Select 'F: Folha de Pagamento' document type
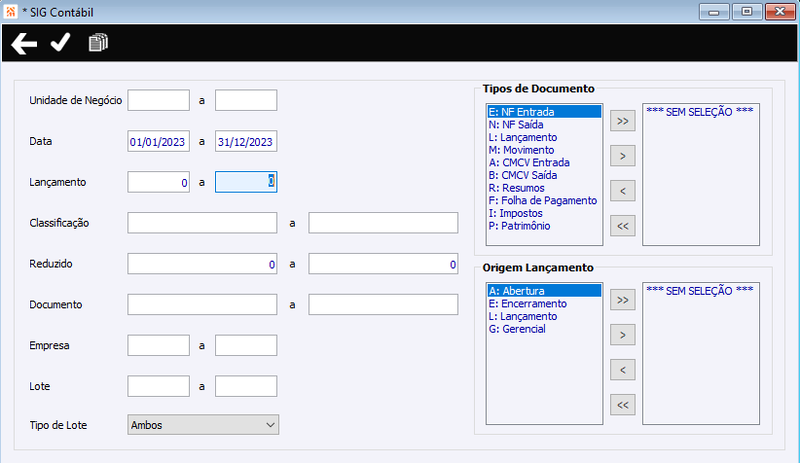Image resolution: width=800 pixels, height=463 pixels. pos(544,201)
